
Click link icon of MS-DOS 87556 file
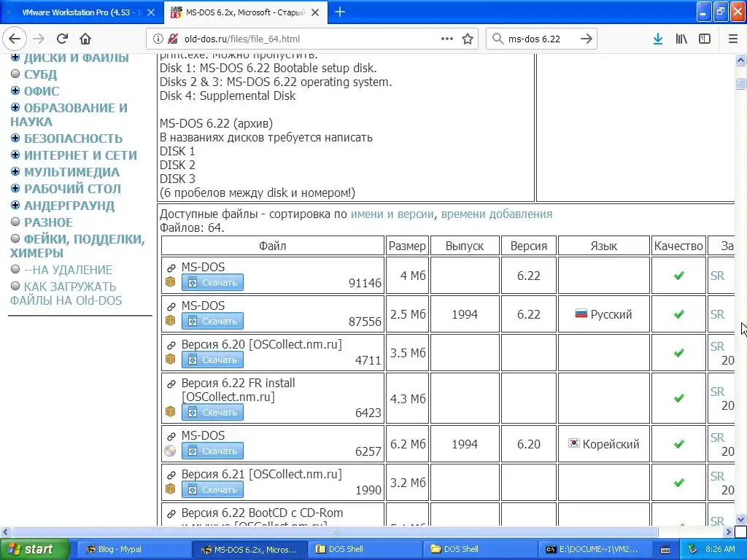point(171,306)
